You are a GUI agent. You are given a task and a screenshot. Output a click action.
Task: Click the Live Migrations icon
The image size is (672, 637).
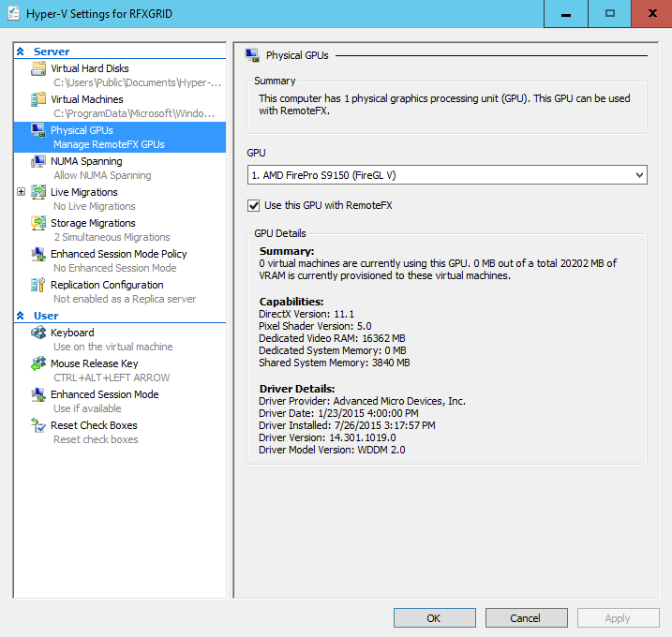coord(38,192)
